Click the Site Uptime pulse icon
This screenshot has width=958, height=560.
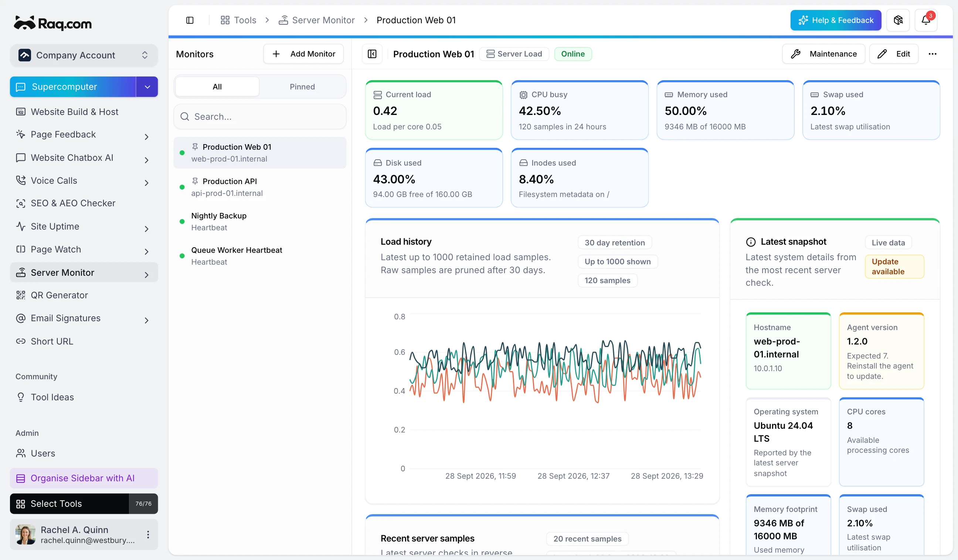21,227
